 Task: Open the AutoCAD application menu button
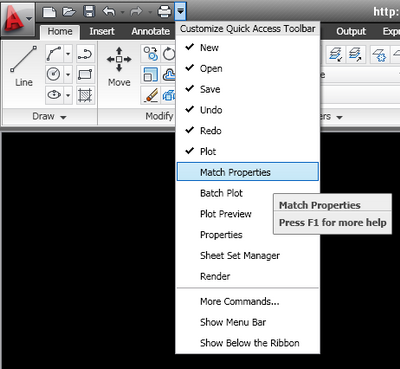17,18
